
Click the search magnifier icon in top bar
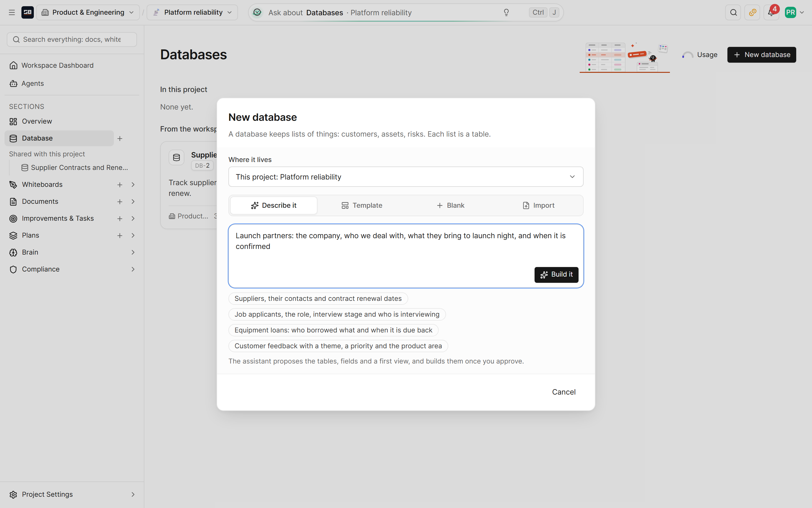[733, 12]
